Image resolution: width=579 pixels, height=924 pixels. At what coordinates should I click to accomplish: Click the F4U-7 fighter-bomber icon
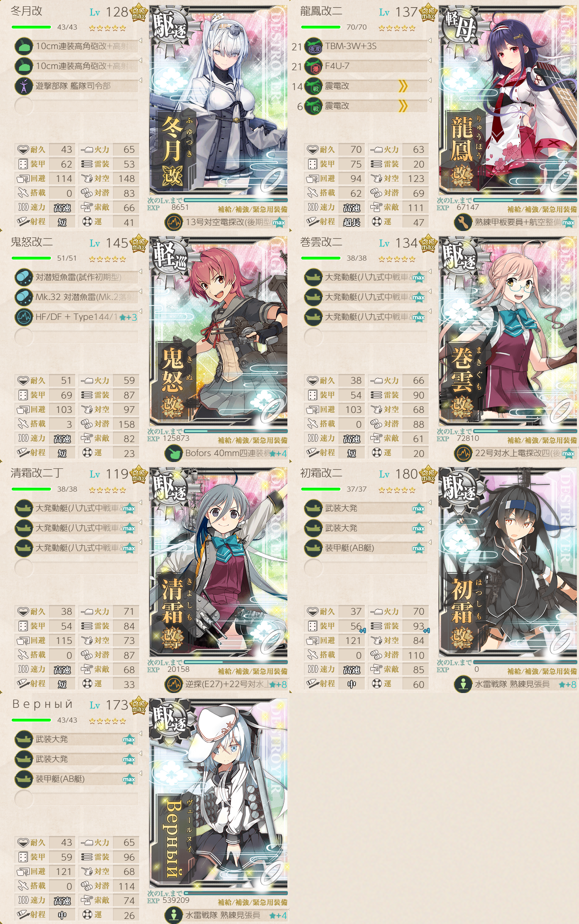(x=314, y=66)
